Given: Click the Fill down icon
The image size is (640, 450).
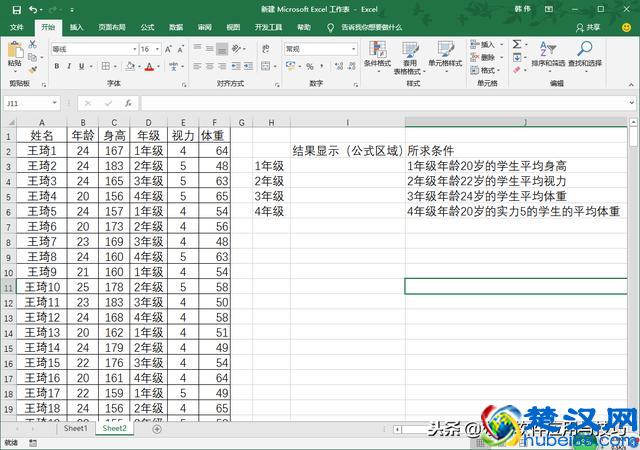Looking at the screenshot, I should (x=517, y=57).
